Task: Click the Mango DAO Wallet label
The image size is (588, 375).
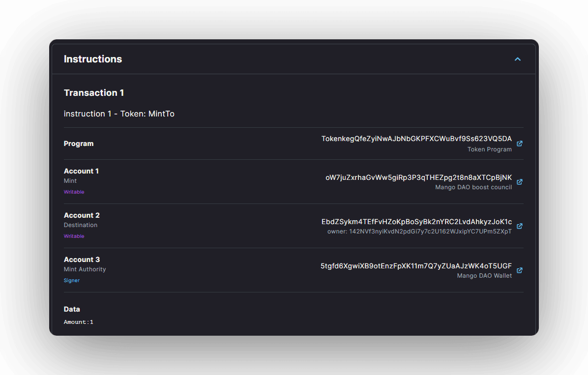Action: [484, 276]
